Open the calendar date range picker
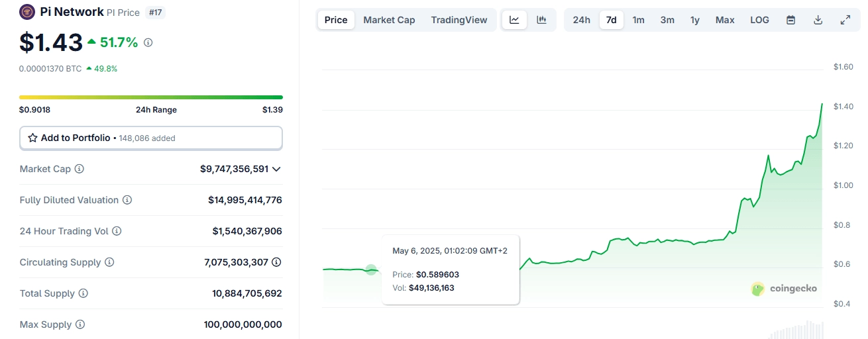 coord(790,20)
